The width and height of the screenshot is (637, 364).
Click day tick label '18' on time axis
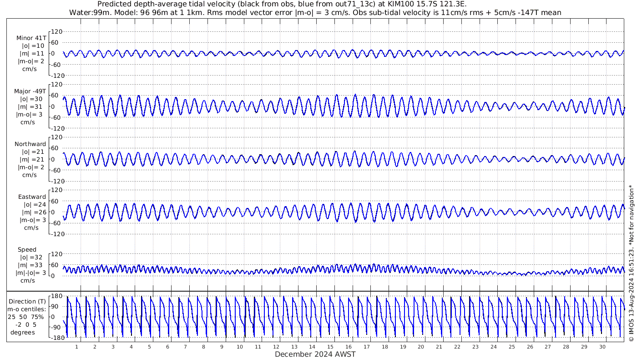(385, 347)
